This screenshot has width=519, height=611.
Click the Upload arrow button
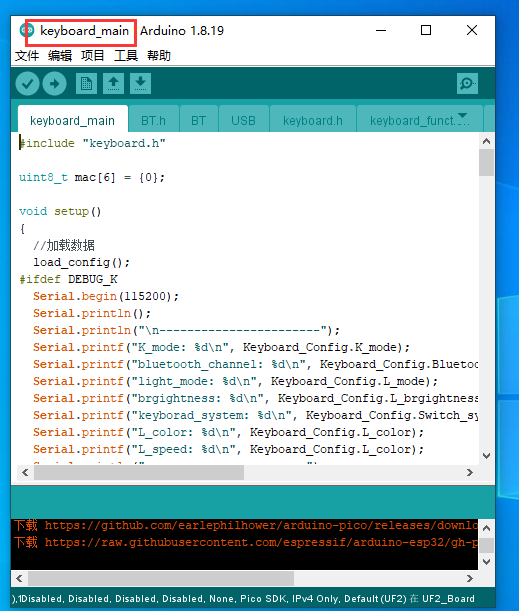[x=55, y=84]
